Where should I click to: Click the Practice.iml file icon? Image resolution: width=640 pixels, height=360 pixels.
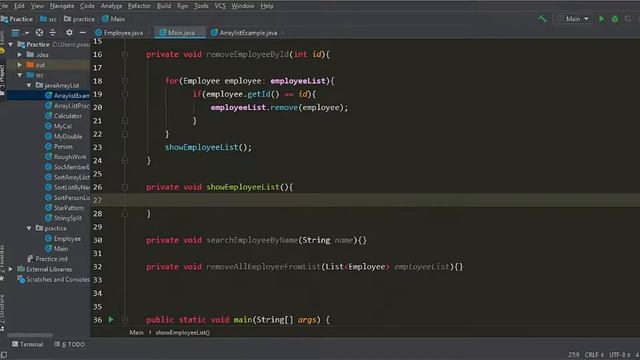(x=30, y=259)
